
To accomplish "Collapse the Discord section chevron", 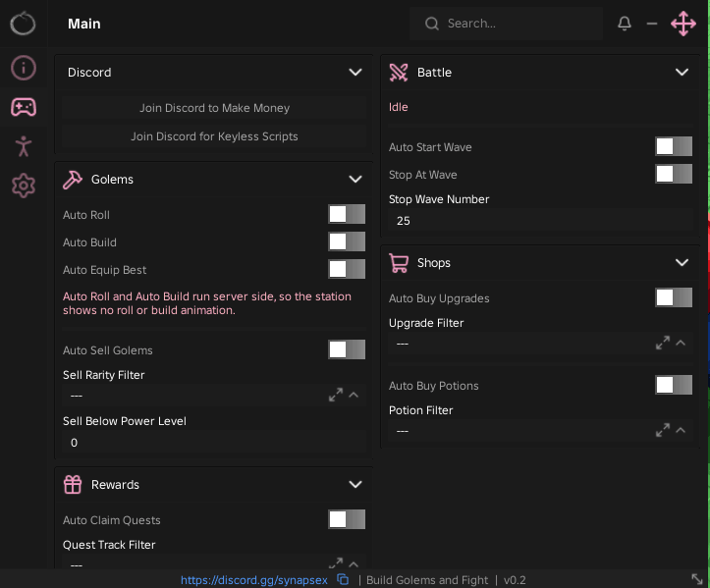I will (x=355, y=73).
